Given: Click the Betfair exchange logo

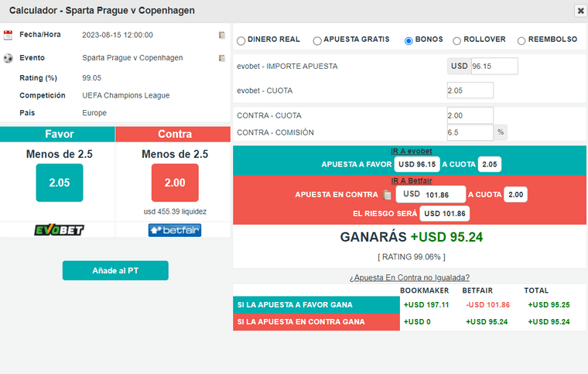Looking at the screenshot, I should [x=175, y=230].
